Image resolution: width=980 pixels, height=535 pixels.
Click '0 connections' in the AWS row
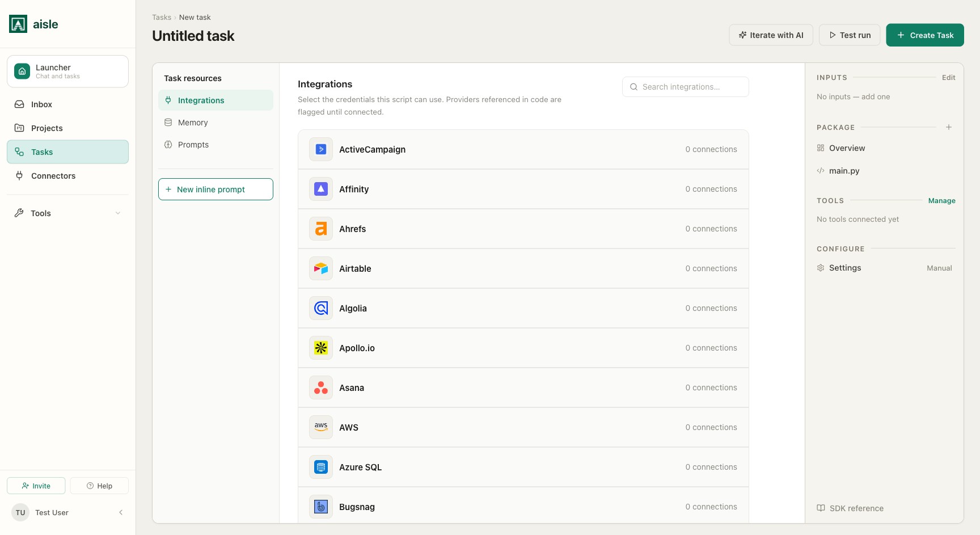click(711, 427)
